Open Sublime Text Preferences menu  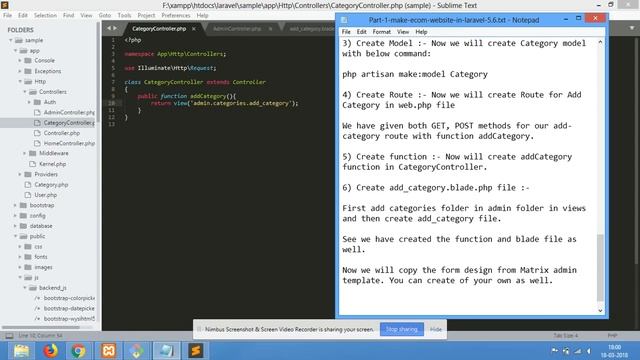176,16
